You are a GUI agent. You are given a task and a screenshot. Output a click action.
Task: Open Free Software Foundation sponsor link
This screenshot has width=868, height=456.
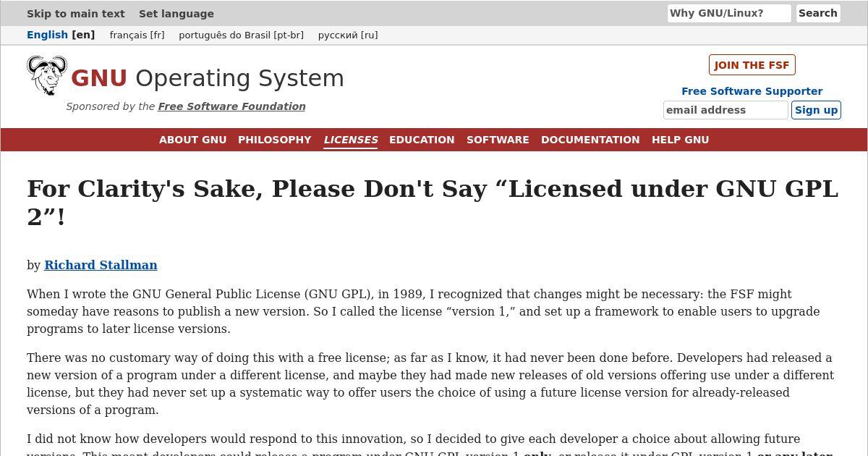tap(231, 106)
